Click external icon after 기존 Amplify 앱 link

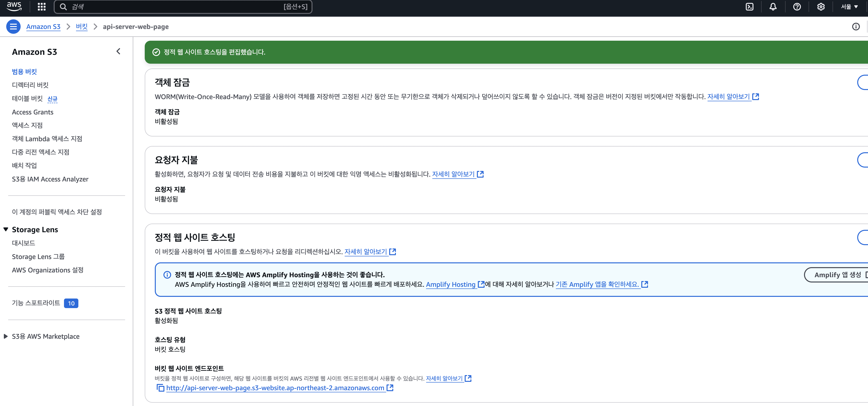(x=645, y=284)
